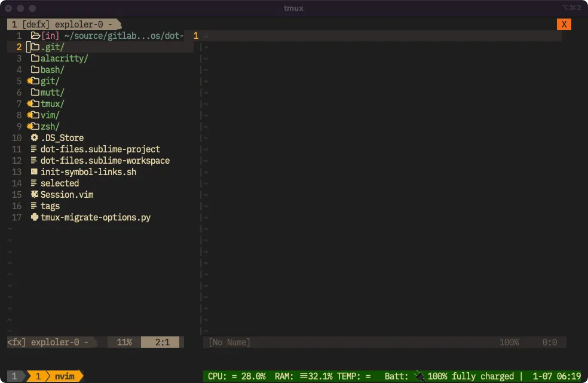Open the .git/ folder entry
This screenshot has width=588, height=383.
52,47
